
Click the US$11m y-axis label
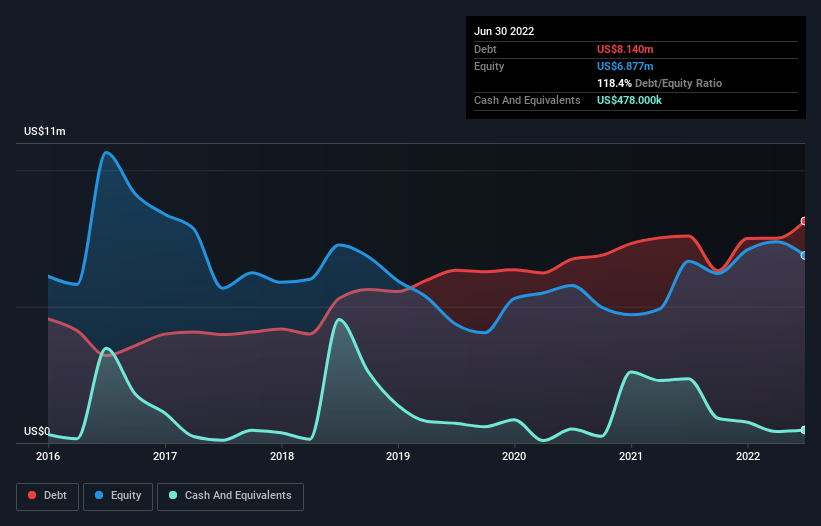[x=45, y=131]
